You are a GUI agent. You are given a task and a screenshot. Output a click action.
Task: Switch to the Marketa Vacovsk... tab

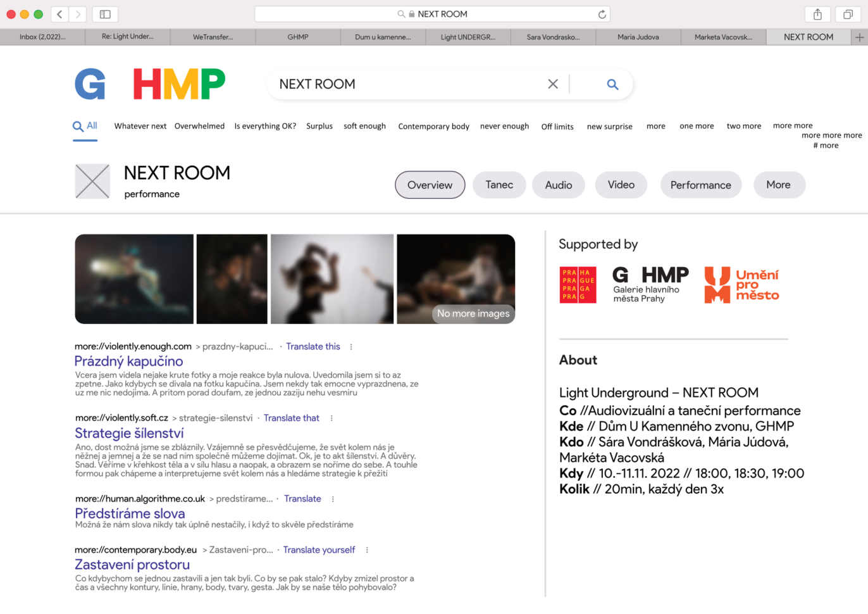[724, 37]
